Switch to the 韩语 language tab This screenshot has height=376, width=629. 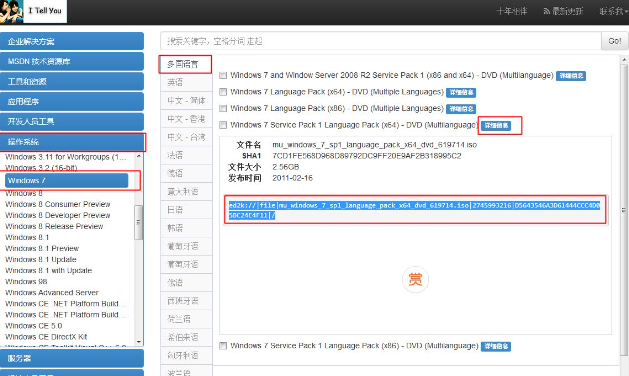pyautogui.click(x=187, y=228)
